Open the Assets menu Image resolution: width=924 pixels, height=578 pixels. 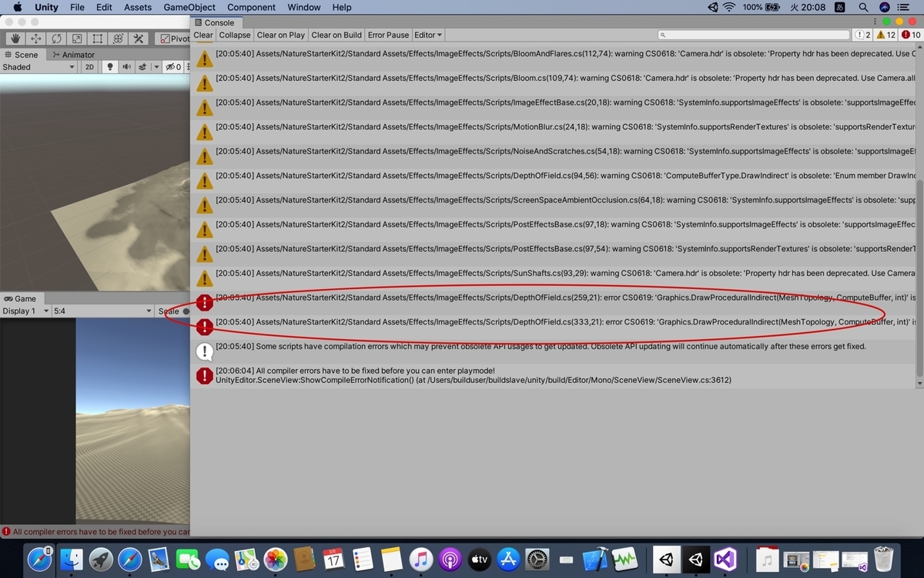click(x=138, y=8)
